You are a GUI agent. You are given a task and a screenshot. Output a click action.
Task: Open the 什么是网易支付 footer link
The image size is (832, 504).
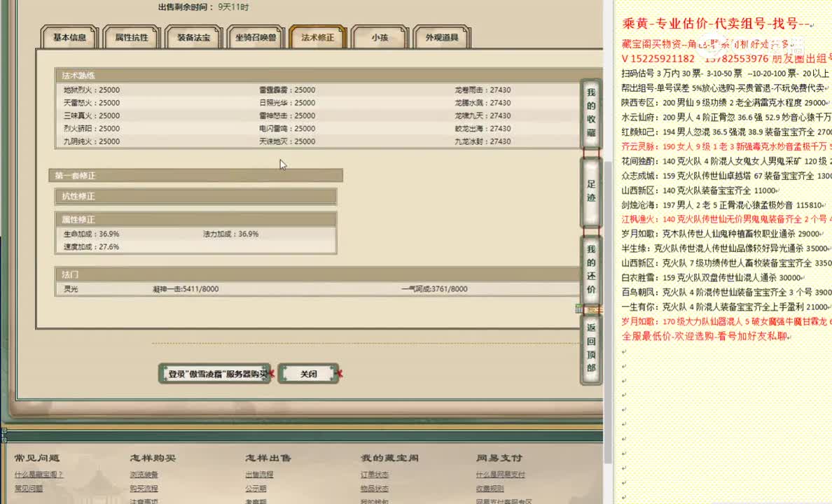coord(500,475)
